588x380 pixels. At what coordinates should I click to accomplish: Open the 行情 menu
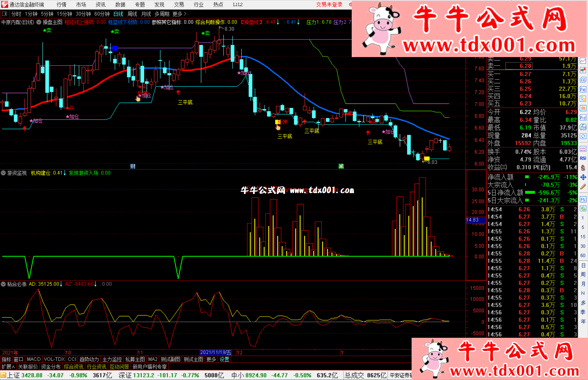(62, 4)
